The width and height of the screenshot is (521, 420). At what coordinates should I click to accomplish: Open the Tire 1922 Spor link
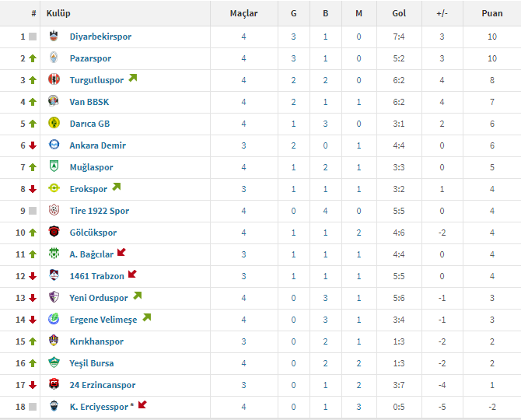[x=100, y=211]
